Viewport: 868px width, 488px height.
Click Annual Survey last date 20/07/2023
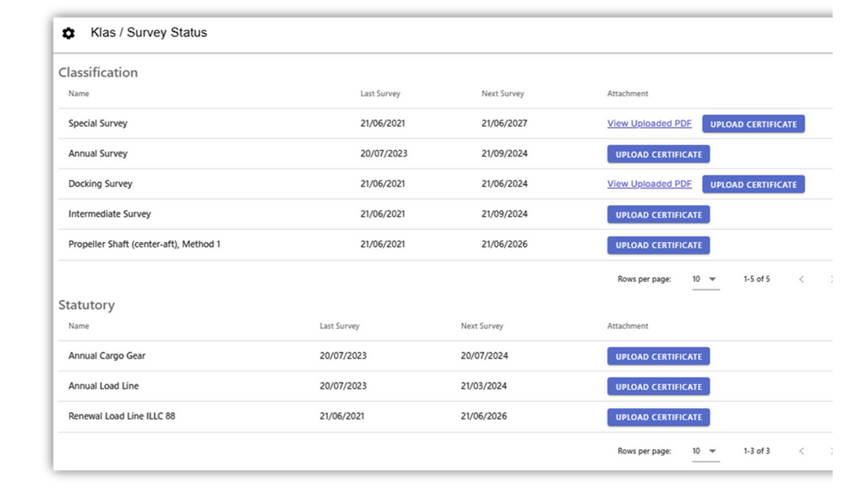384,154
